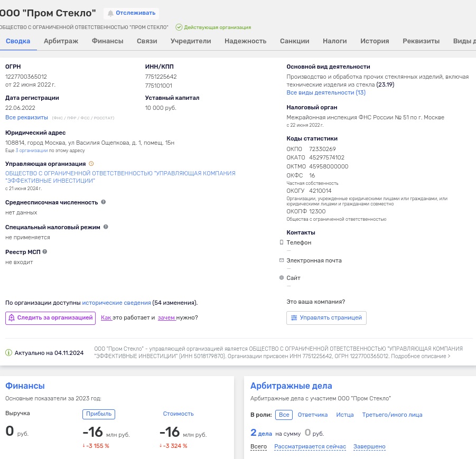Select Рассматривается сейчас status filter
Screen dimensions: 476x459
310,446
